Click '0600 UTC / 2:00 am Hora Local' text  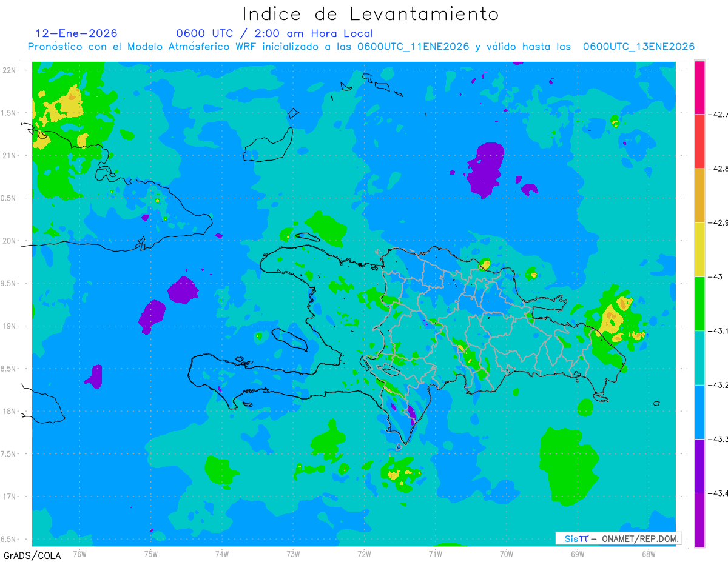pyautogui.click(x=274, y=33)
